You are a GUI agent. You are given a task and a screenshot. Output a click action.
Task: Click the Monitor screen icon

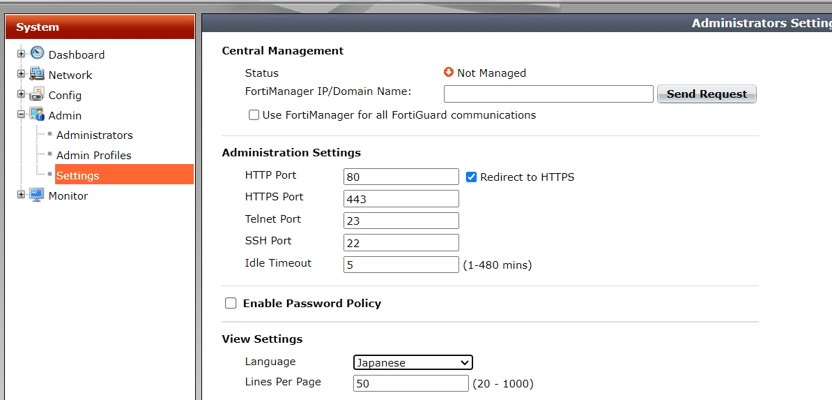(x=37, y=195)
